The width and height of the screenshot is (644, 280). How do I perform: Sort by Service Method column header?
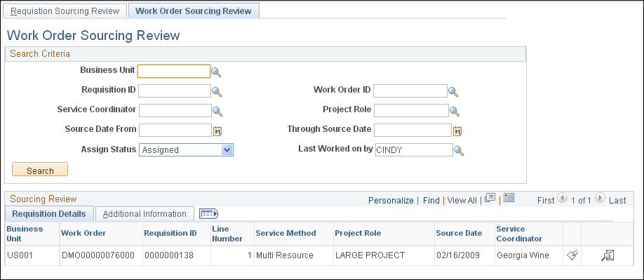point(286,233)
